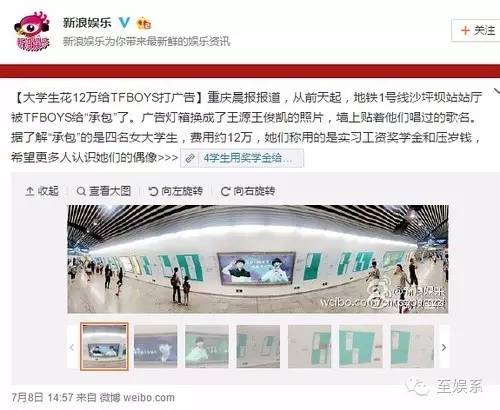Image resolution: width=500 pixels, height=410 pixels.
Task: Open the linked article 4学生用奖学金给…
Action: pyautogui.click(x=242, y=158)
